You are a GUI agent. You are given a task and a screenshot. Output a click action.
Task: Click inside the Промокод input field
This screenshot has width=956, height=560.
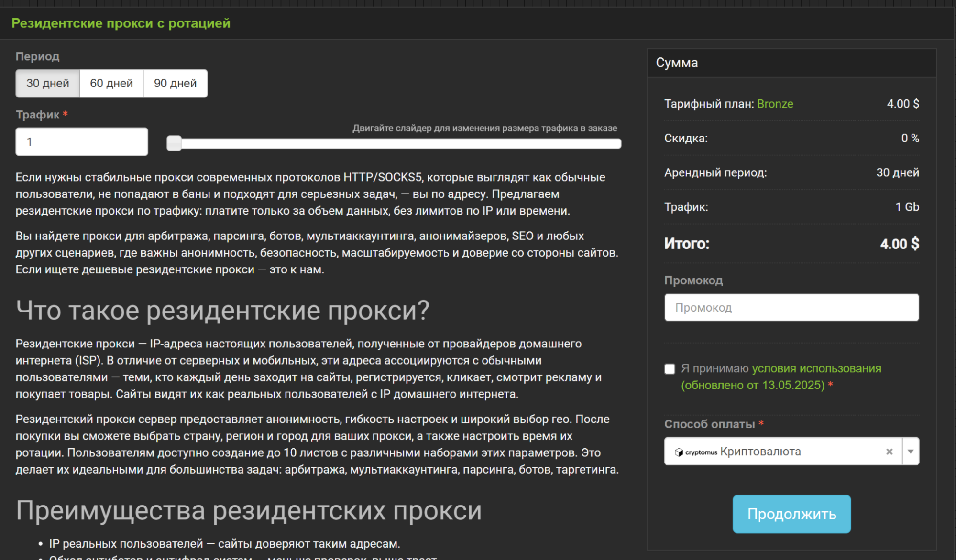[791, 307]
